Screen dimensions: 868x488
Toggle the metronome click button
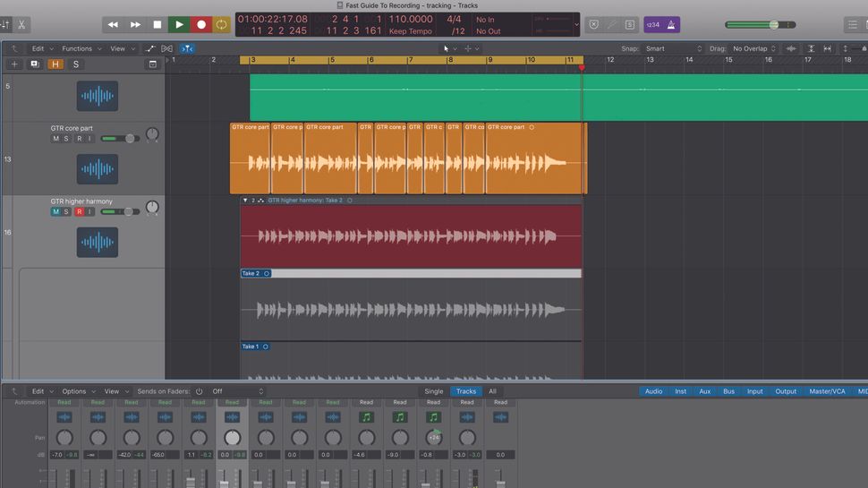(671, 24)
